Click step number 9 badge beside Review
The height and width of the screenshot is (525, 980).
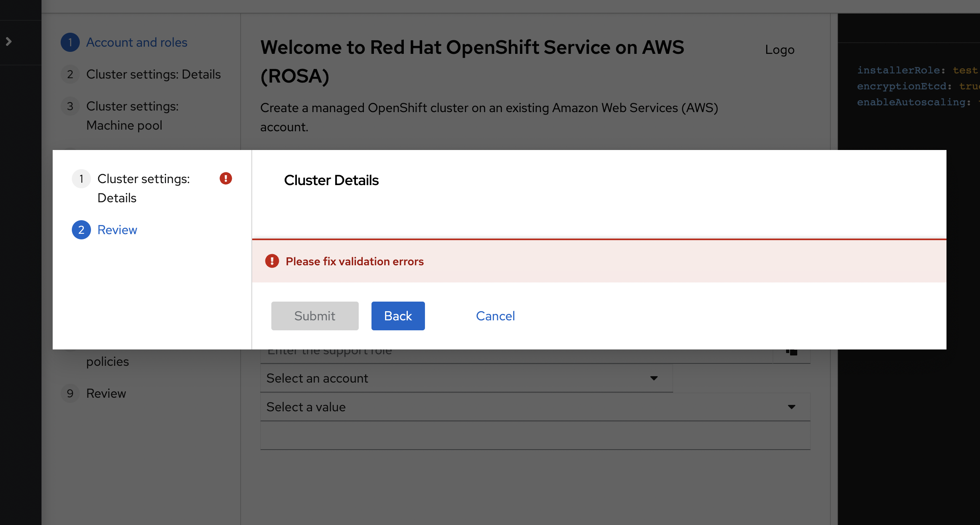coord(70,393)
